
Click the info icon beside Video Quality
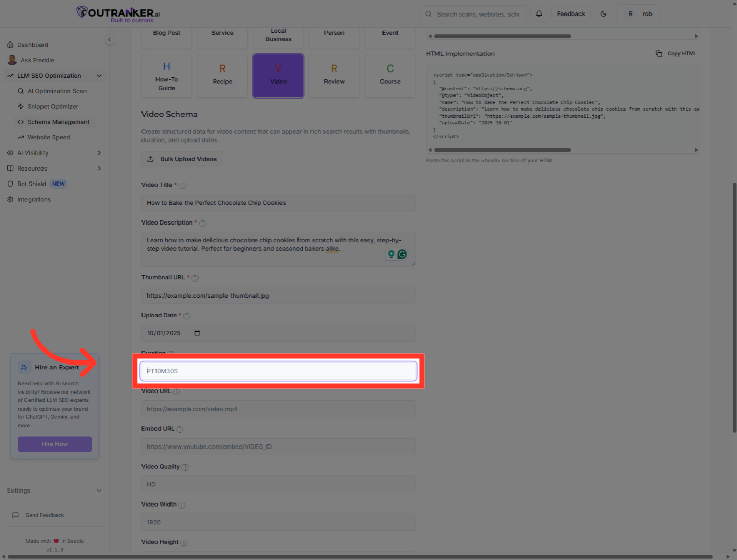point(185,468)
